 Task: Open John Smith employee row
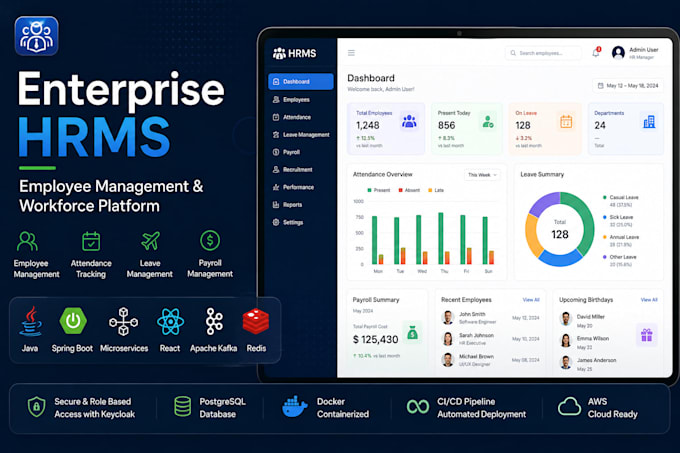(x=490, y=318)
